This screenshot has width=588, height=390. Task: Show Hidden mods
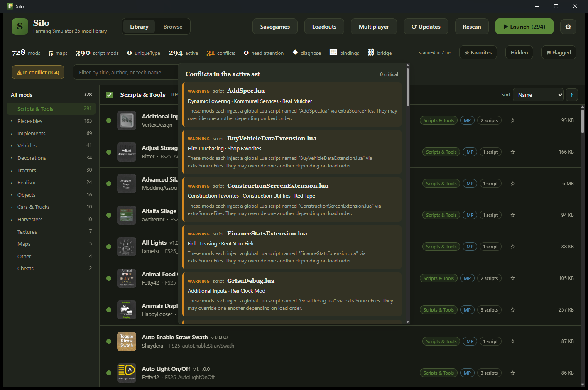pyautogui.click(x=519, y=52)
